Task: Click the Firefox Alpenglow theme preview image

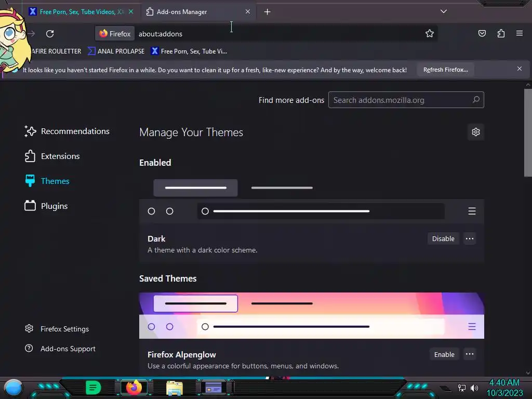Action: pyautogui.click(x=312, y=315)
